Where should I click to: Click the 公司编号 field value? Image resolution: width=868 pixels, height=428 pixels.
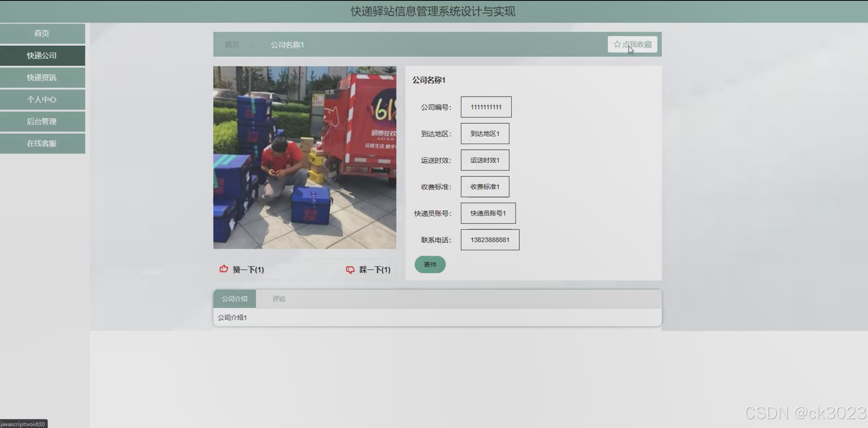(486, 107)
